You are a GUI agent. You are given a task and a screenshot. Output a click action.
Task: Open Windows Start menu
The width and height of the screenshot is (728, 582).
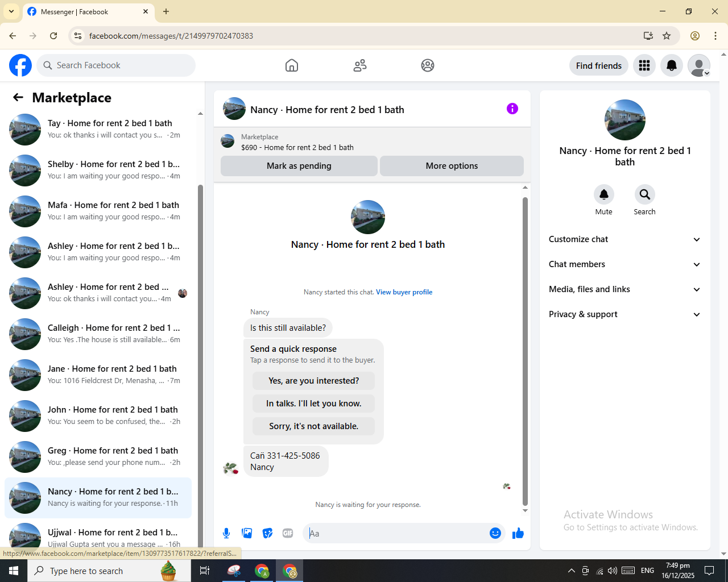(x=14, y=571)
